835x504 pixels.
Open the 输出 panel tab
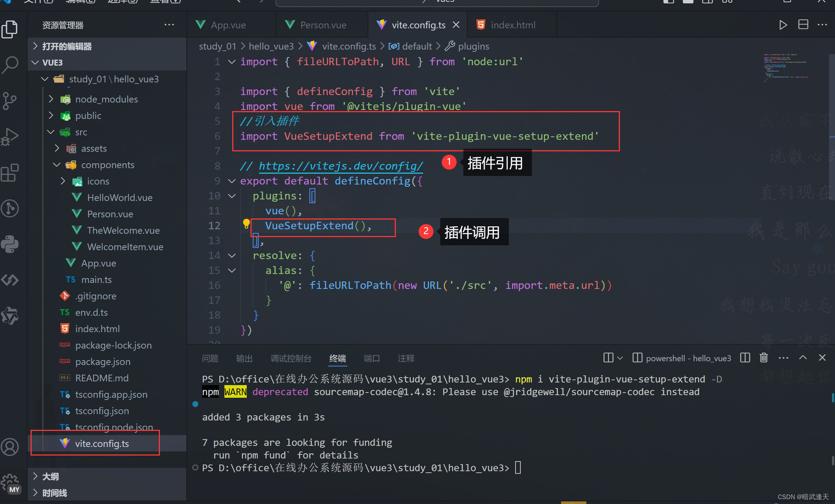[244, 358]
